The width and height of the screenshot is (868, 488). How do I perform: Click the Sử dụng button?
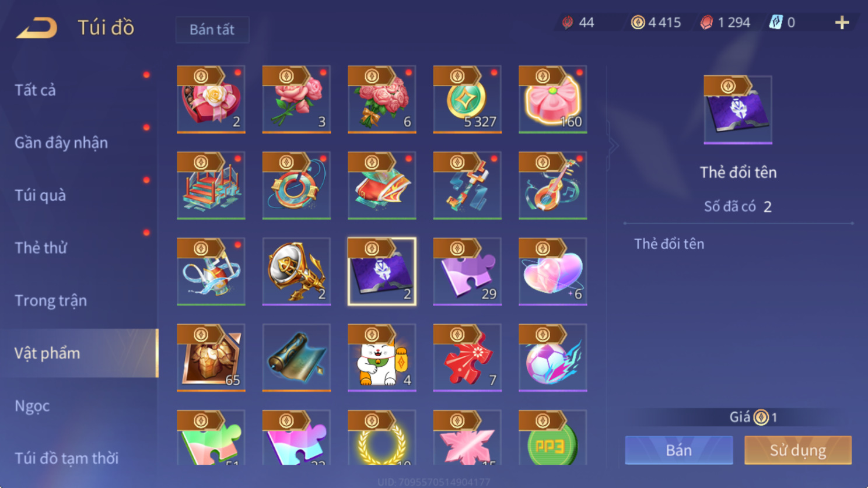point(798,450)
